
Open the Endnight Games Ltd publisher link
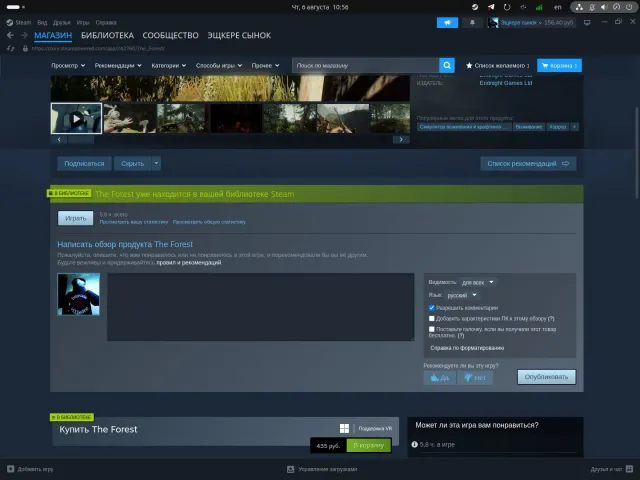506,83
